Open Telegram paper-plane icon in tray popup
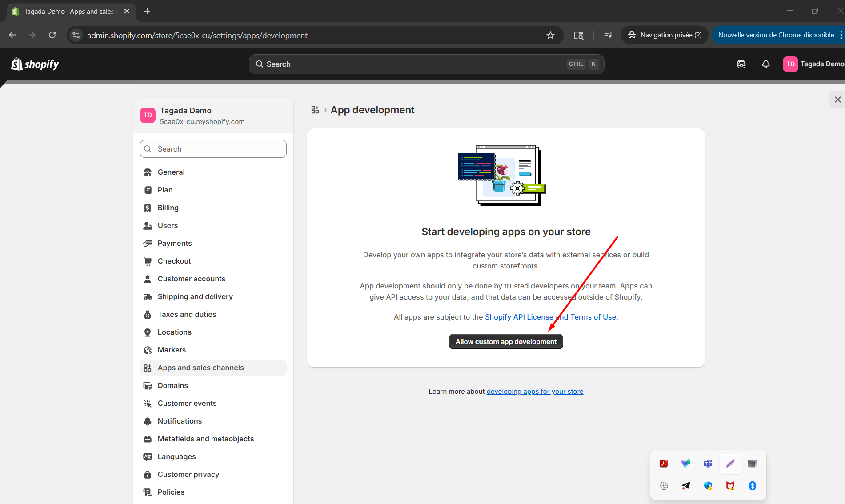Image resolution: width=845 pixels, height=504 pixels. (x=686, y=486)
